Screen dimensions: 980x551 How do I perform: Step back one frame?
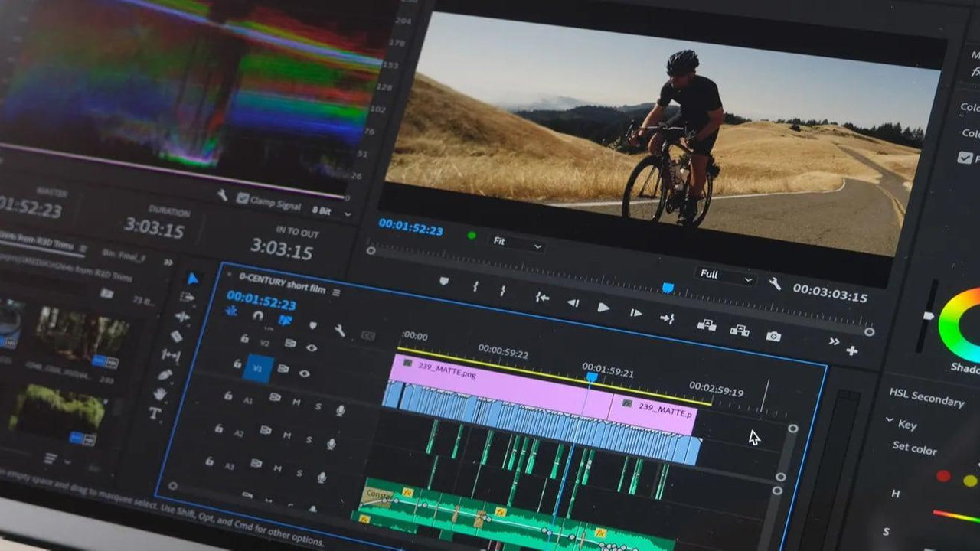[x=573, y=302]
